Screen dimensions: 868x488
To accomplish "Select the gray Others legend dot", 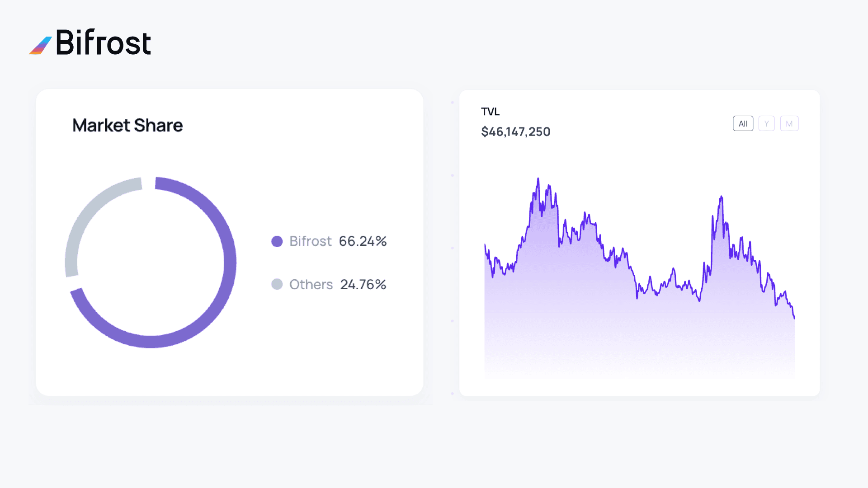I will tap(277, 284).
